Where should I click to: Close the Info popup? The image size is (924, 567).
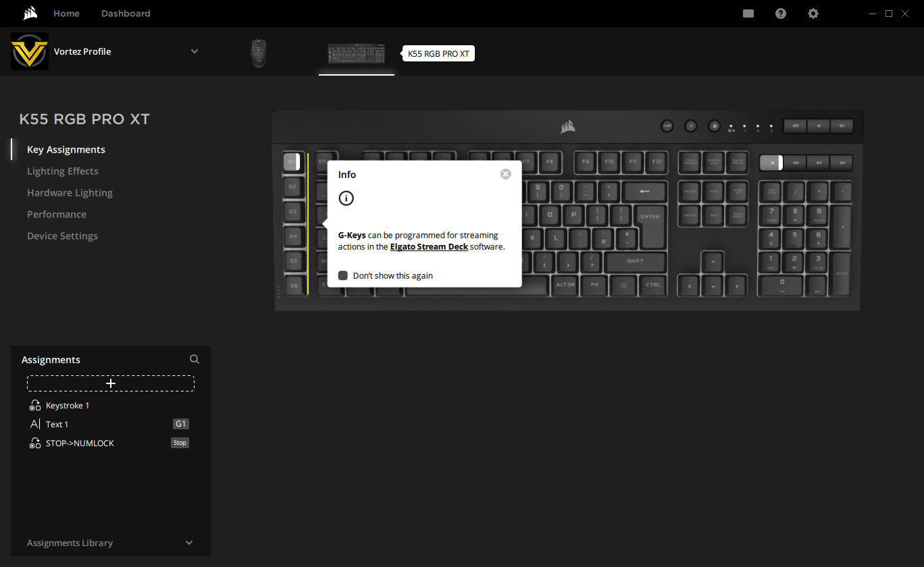coord(506,174)
